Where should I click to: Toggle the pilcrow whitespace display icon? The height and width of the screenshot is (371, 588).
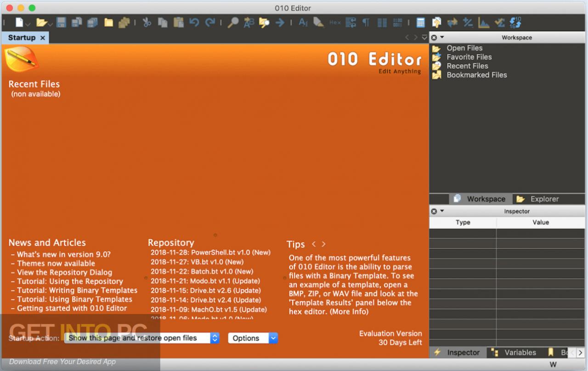[x=366, y=22]
